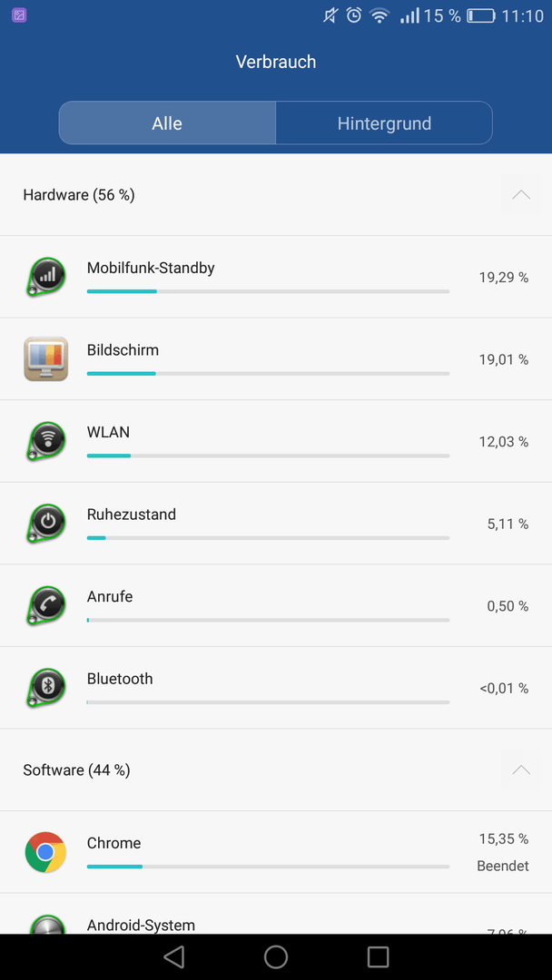Tap the Ruhezustand power icon
The image size is (552, 980).
pos(45,524)
